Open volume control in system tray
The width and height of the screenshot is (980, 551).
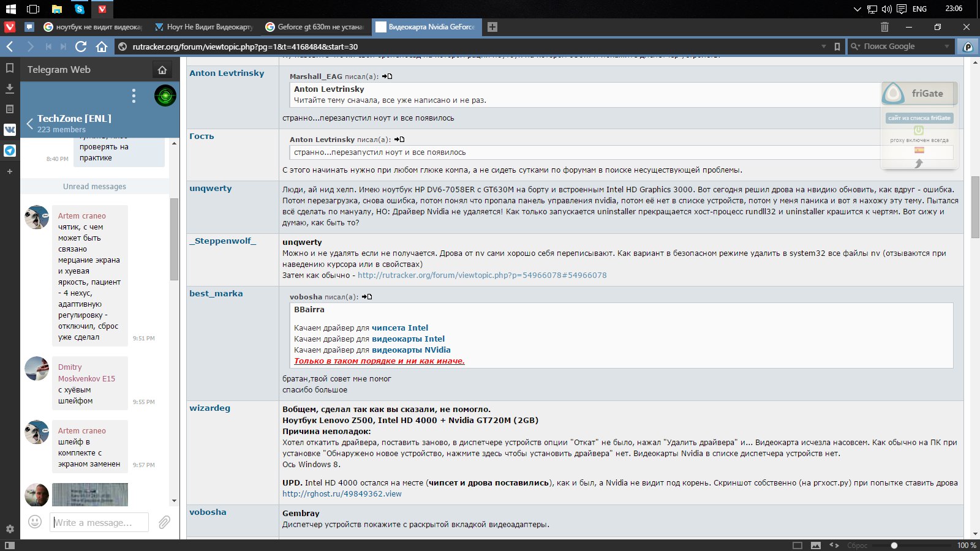coord(887,9)
